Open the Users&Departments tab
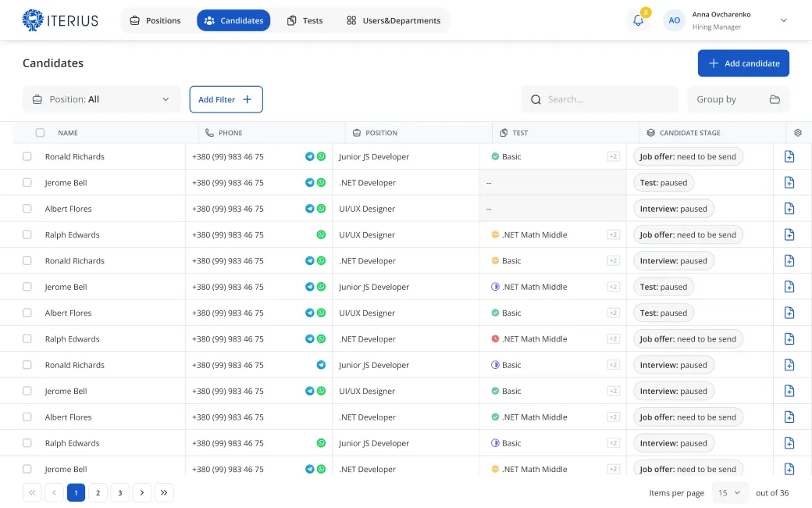The height and width of the screenshot is (508, 812). point(394,20)
